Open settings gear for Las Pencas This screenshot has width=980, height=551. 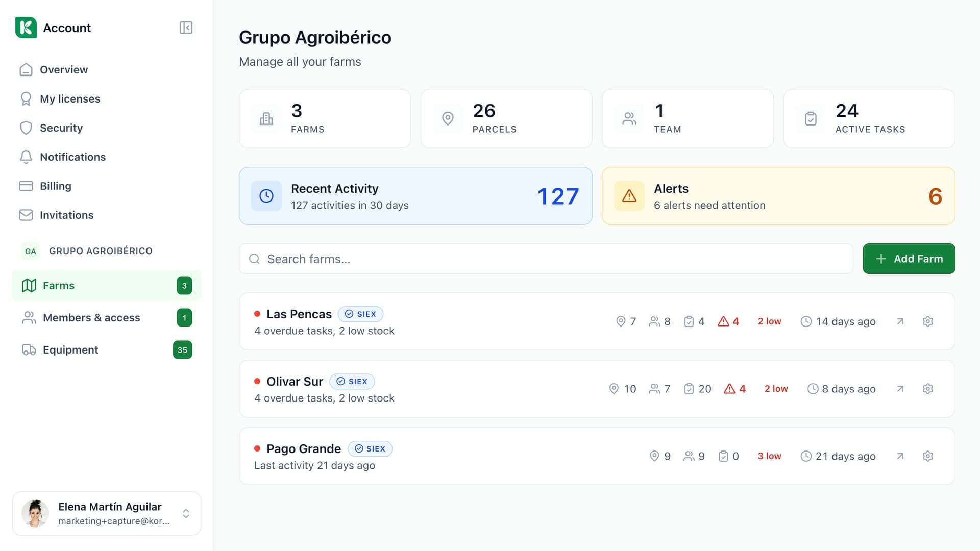point(928,321)
